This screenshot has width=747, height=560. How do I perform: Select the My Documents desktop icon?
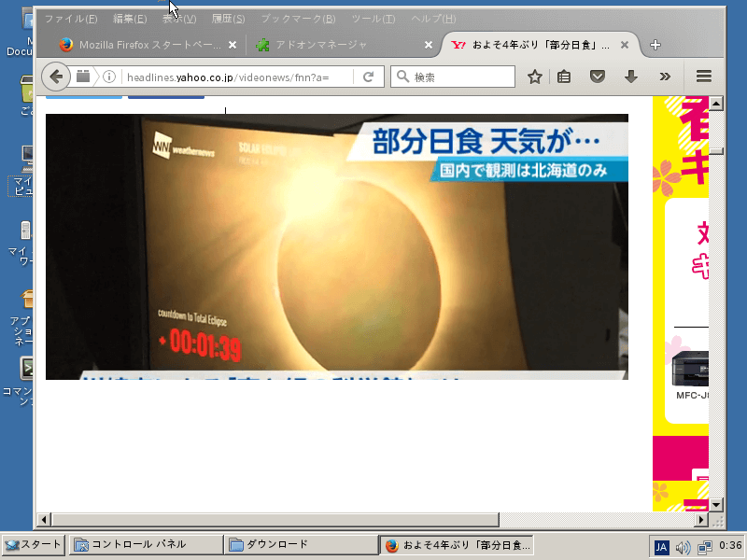point(28,21)
